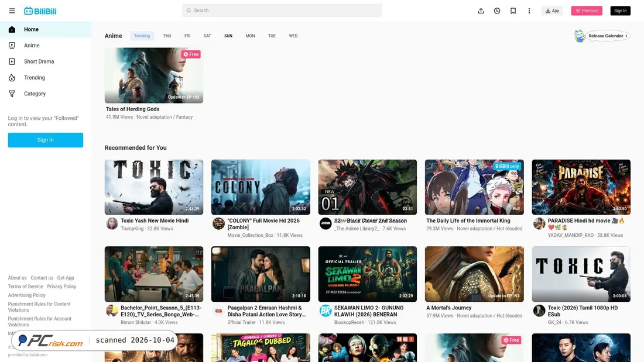The image size is (644, 362).
Task: Click the App download button
Action: pos(553,11)
